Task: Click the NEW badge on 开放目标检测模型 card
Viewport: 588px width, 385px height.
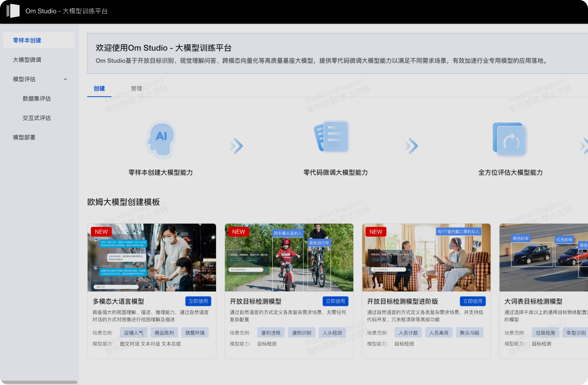Action: point(239,232)
